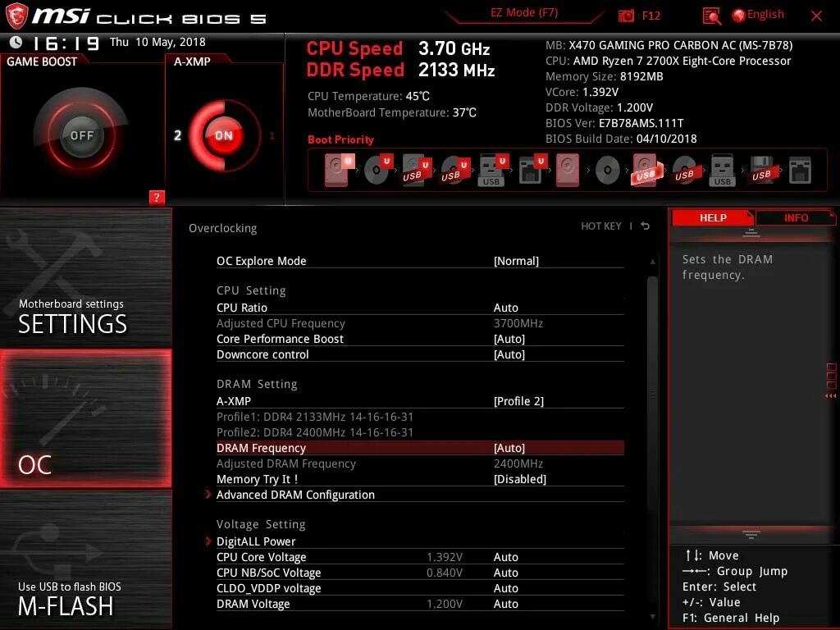Click the settings list vertical scrollbar
The image size is (840, 630).
(652, 394)
